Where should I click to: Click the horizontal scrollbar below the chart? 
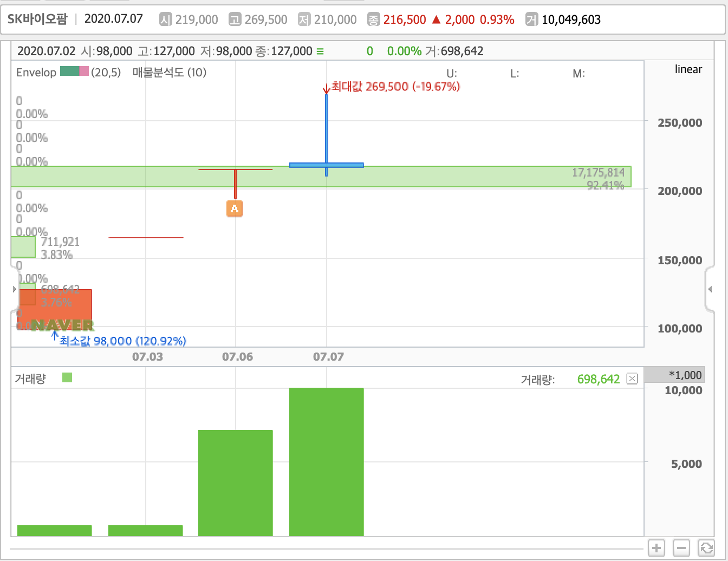[x=327, y=549]
